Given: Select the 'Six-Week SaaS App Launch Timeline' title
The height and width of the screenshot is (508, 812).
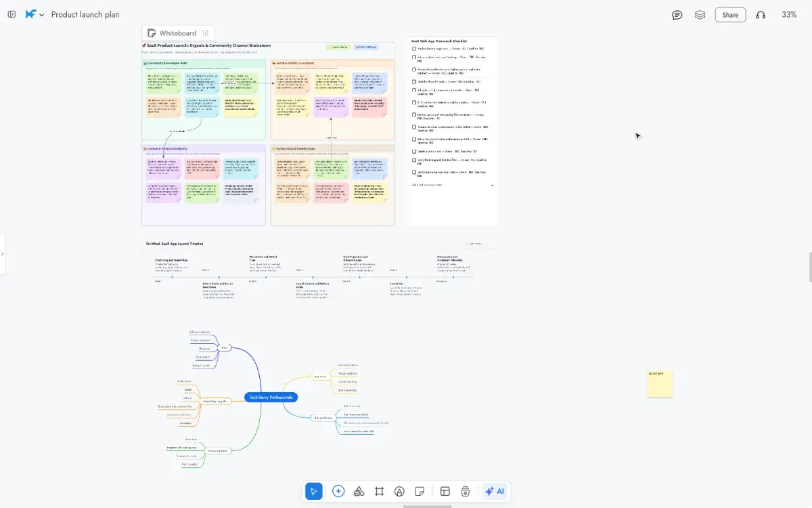Looking at the screenshot, I should [175, 243].
